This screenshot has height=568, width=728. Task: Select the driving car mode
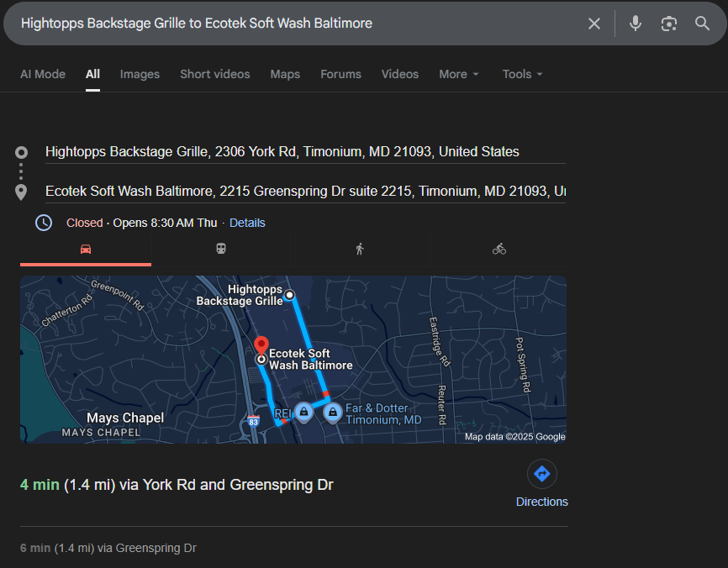tap(86, 249)
